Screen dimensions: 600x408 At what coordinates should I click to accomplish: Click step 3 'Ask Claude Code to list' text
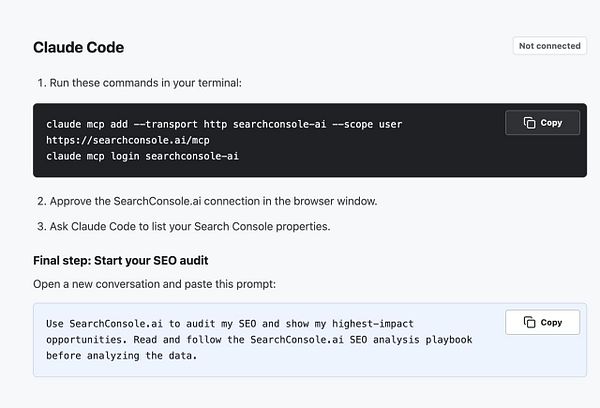point(190,227)
